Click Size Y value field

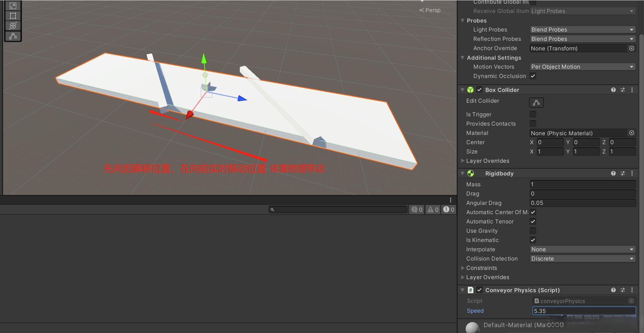(586, 152)
